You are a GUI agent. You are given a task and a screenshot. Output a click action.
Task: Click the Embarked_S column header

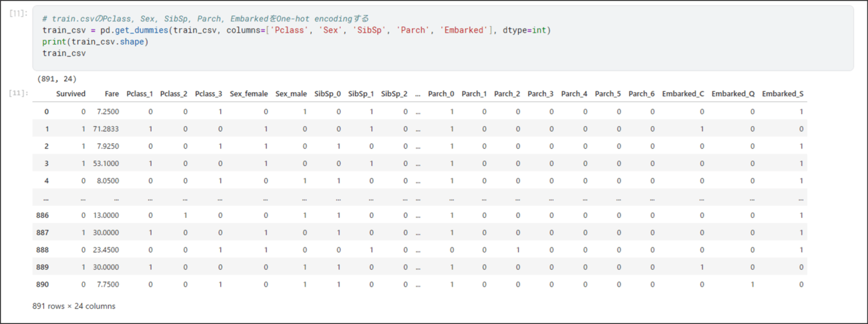(x=783, y=94)
